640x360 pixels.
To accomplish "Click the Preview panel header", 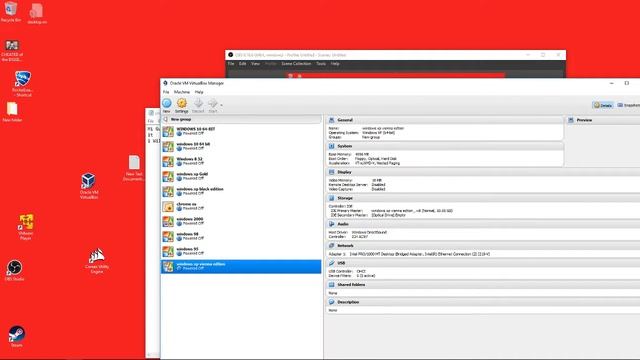I will pyautogui.click(x=603, y=120).
